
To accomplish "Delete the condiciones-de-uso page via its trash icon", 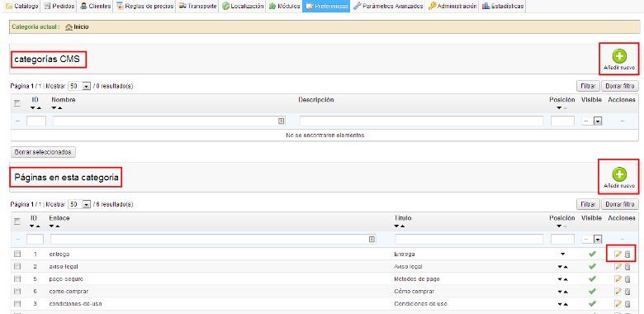I will point(627,304).
